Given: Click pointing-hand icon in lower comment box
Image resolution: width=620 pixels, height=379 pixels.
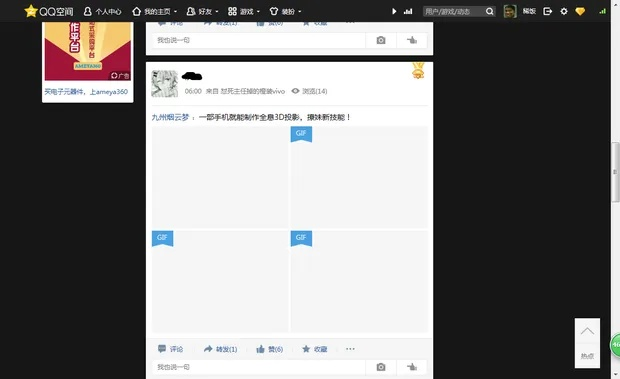Looking at the screenshot, I should coord(412,367).
